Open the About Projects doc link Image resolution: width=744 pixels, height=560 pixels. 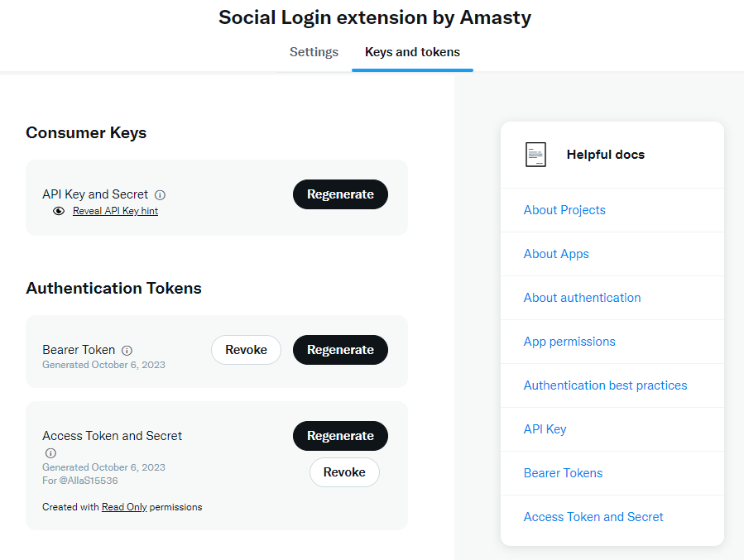click(564, 210)
